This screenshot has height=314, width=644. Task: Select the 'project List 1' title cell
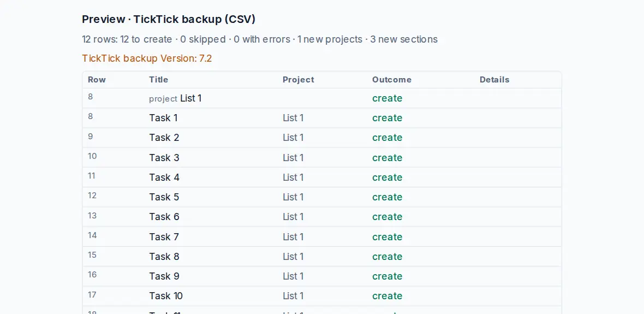[175, 98]
